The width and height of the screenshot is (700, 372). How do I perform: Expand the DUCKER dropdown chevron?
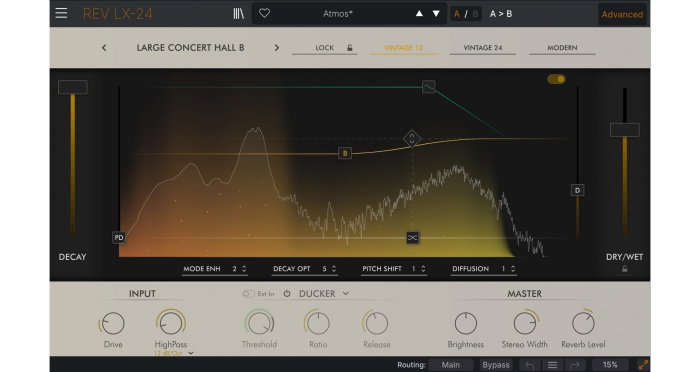(346, 294)
